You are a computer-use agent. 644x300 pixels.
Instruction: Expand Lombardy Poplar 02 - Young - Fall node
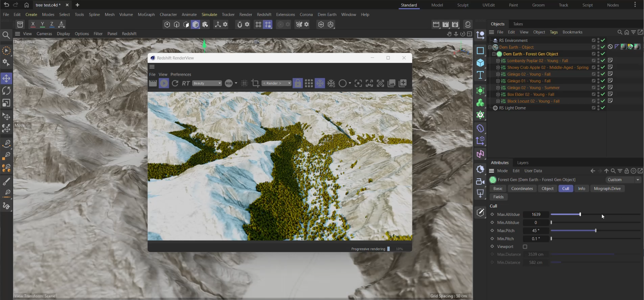pos(498,61)
